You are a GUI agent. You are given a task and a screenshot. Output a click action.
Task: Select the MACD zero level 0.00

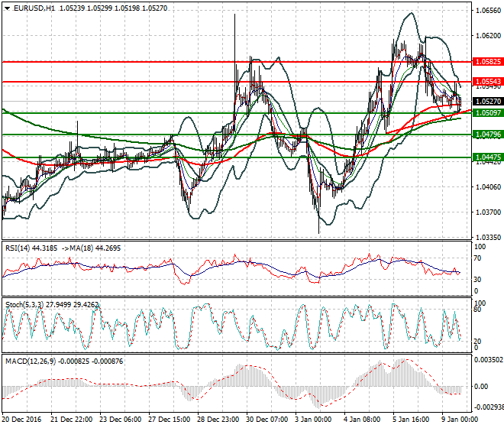click(x=481, y=387)
